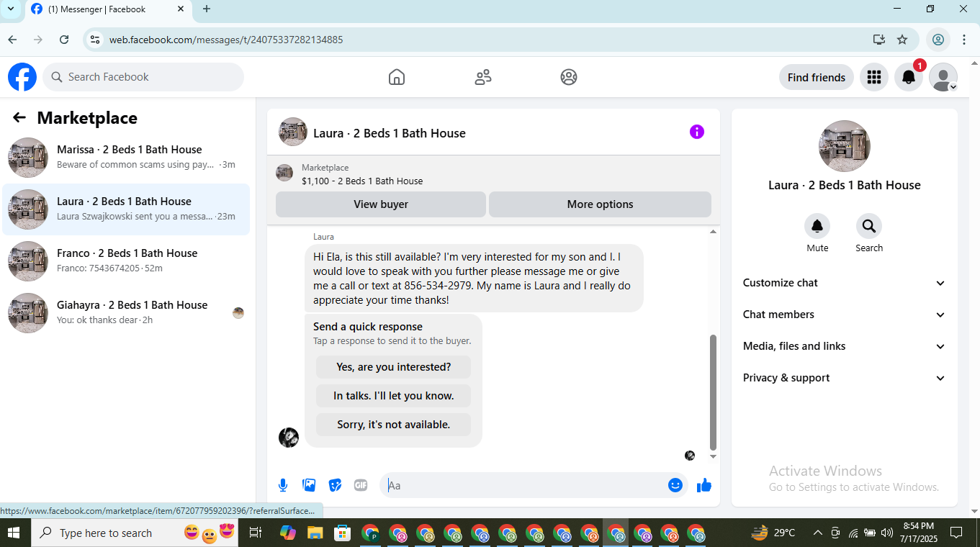
Task: Expand Chat members section
Action: [x=845, y=315]
